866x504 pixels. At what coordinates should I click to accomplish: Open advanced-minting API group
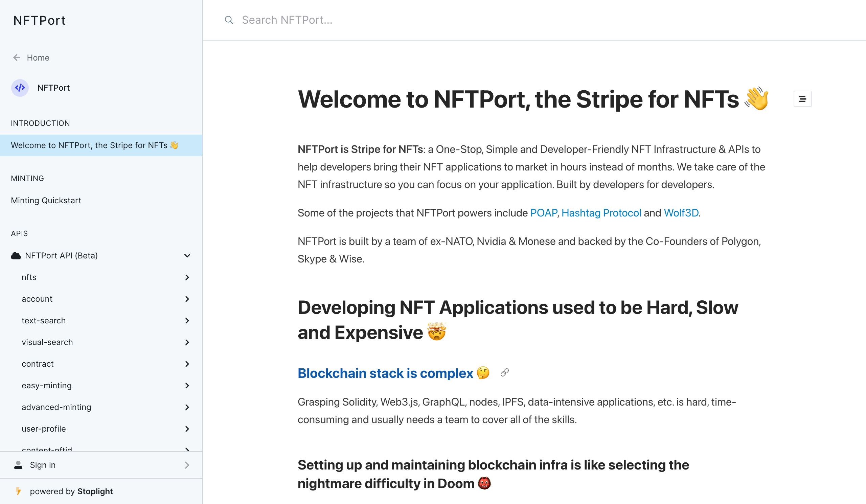point(101,407)
